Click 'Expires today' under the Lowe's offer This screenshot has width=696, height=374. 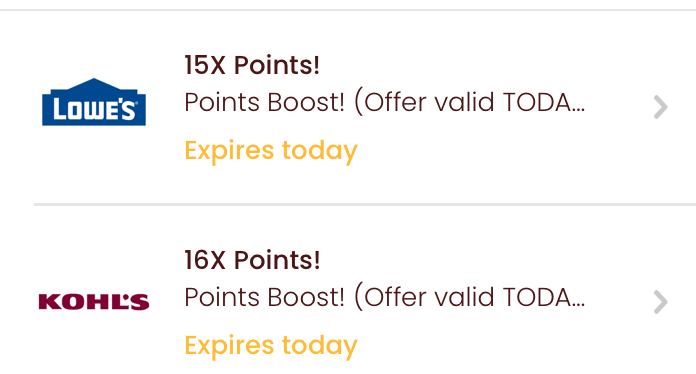click(x=271, y=151)
